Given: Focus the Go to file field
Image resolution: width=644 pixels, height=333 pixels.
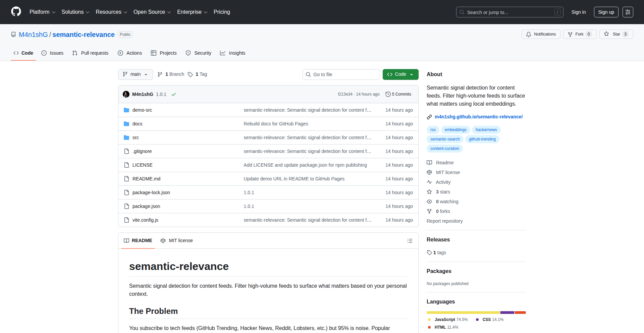Looking at the screenshot, I should 341,74.
